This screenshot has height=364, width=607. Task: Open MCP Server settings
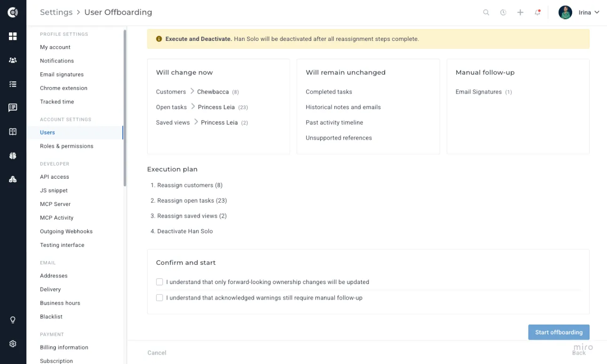pyautogui.click(x=55, y=204)
